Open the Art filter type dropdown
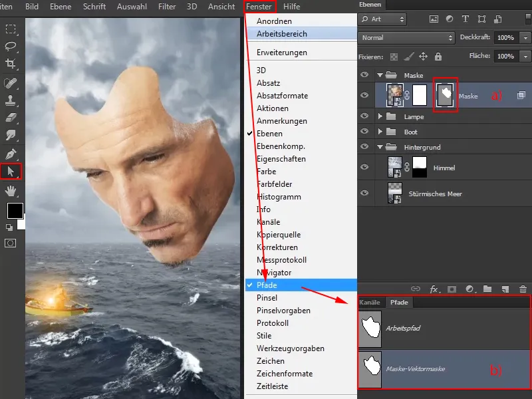 click(x=382, y=19)
